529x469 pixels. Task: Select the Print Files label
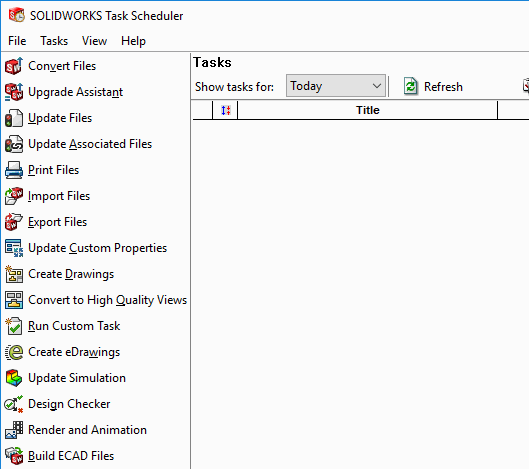coord(54,170)
